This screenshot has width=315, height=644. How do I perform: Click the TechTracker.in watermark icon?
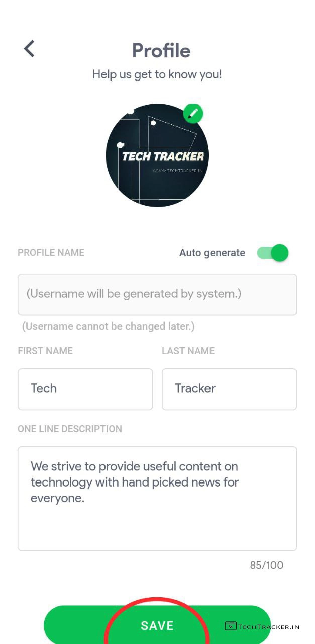click(x=231, y=626)
